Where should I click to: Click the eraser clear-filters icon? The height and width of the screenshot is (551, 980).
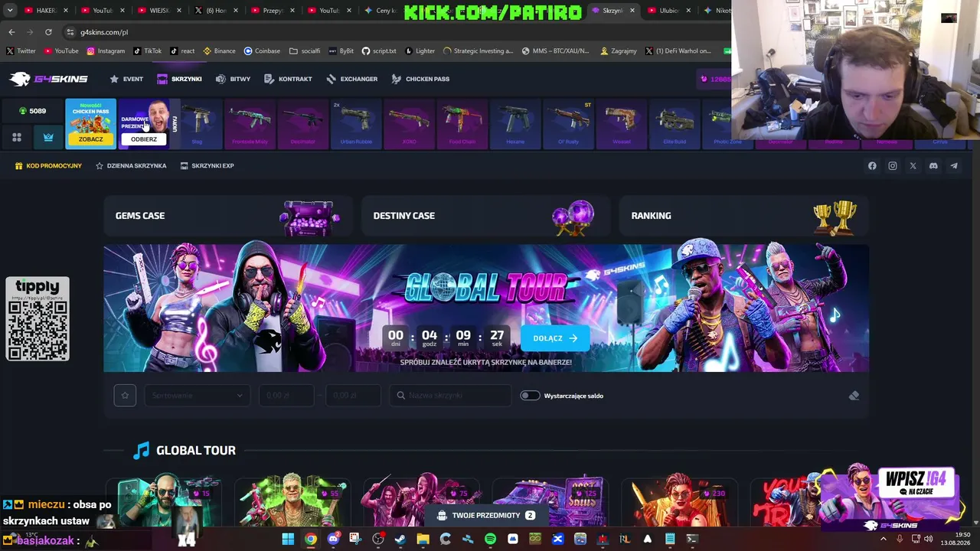point(854,396)
